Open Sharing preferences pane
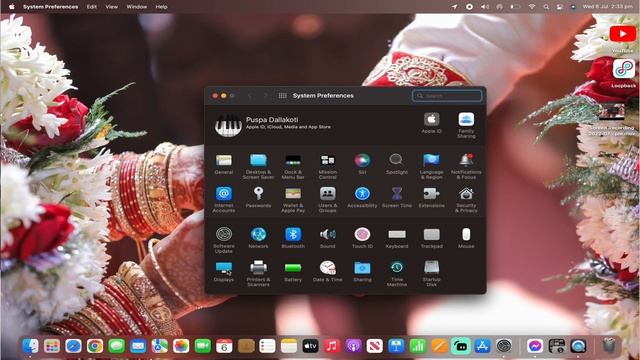 click(362, 271)
